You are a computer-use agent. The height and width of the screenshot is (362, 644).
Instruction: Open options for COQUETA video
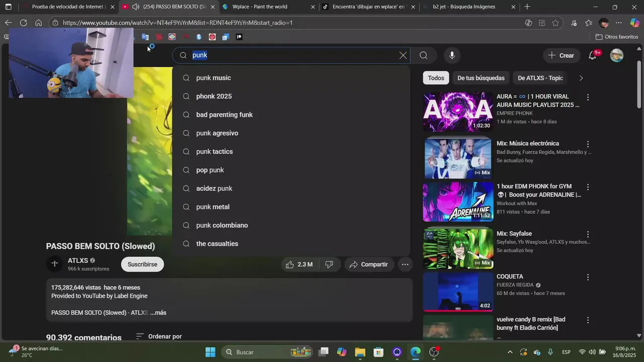click(588, 277)
